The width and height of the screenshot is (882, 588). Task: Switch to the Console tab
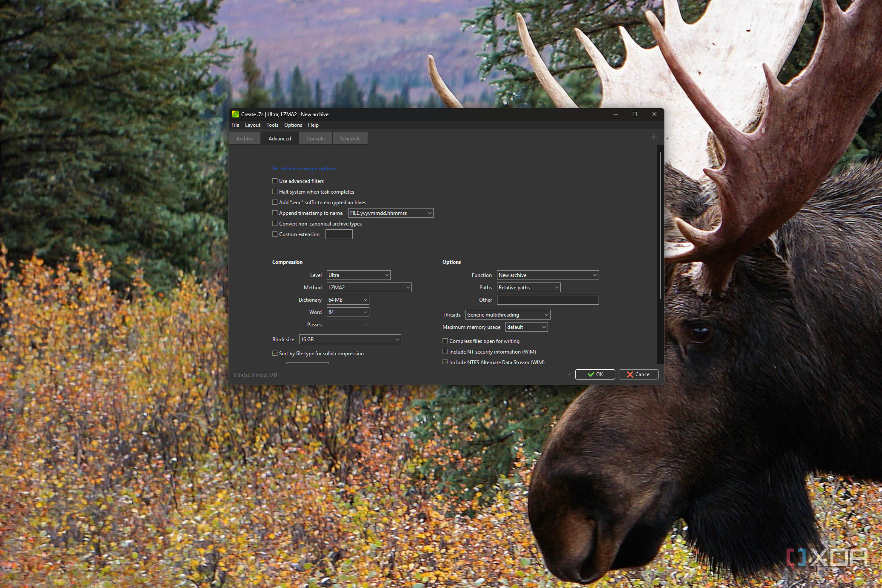tap(315, 139)
